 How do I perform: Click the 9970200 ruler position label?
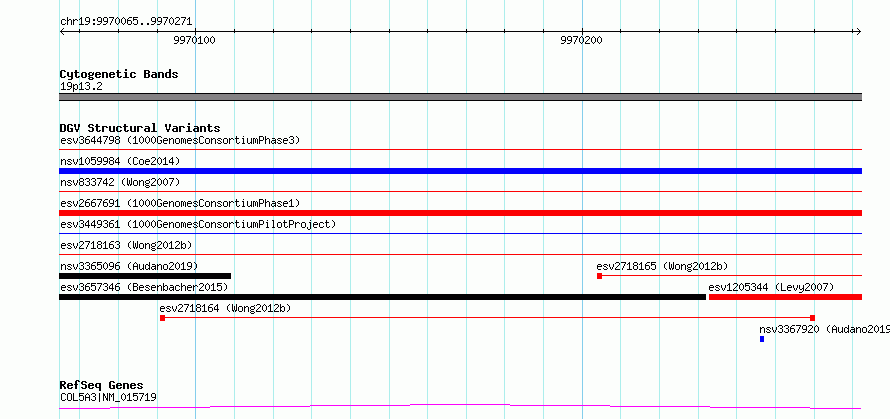581,41
